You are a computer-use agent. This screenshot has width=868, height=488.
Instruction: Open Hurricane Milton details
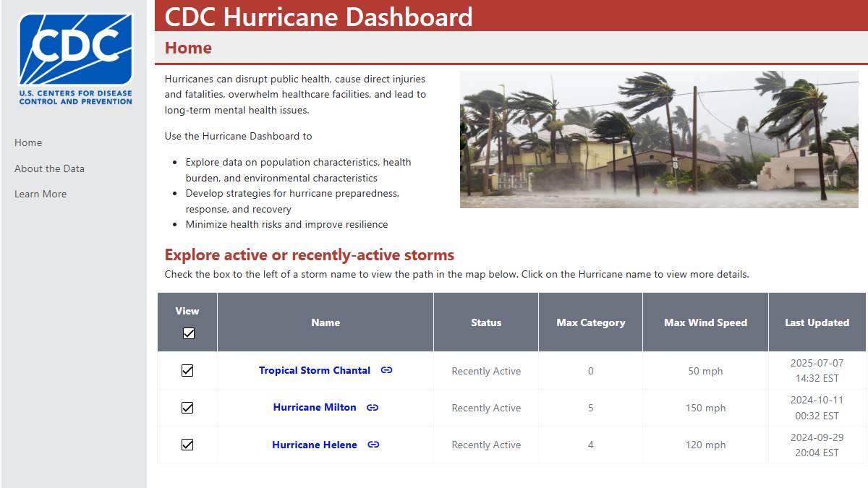pos(315,408)
